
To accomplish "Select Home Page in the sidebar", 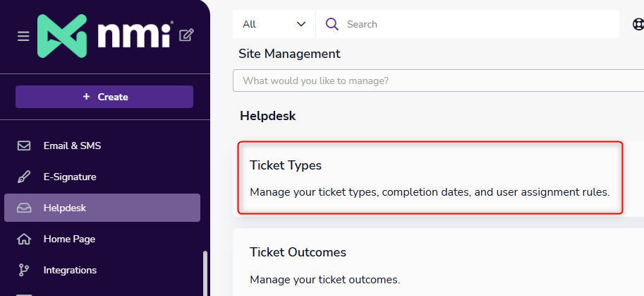I will point(69,239).
